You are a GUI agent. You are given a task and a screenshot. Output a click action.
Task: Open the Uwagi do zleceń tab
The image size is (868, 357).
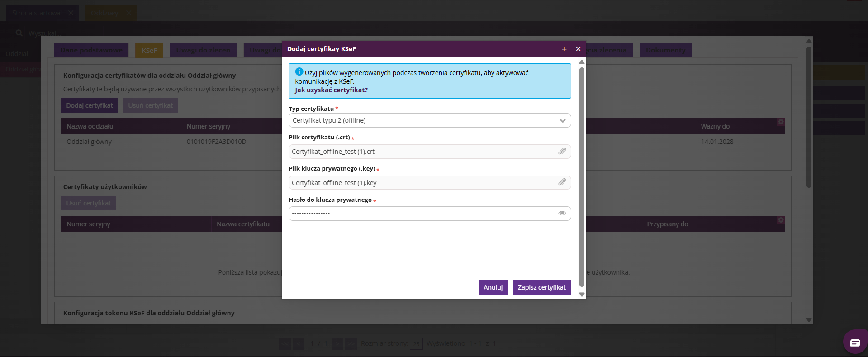(x=203, y=50)
